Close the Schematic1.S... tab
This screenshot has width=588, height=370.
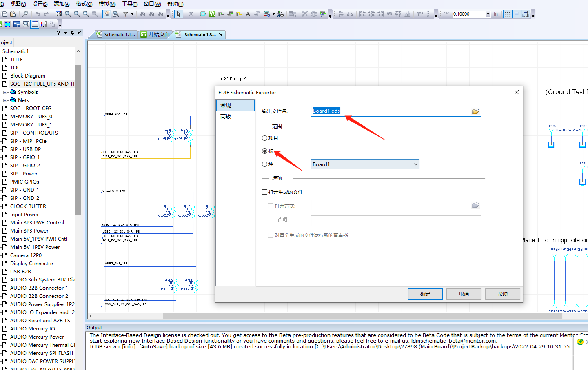pos(221,35)
